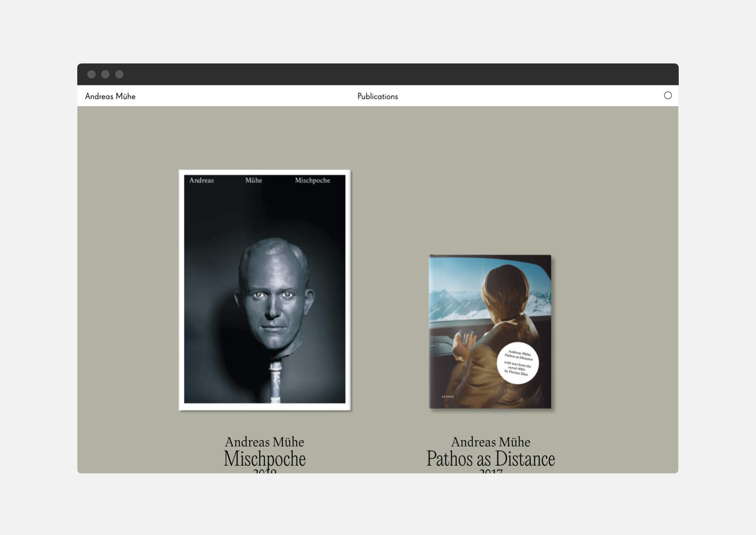Select the Publications menu item

click(x=378, y=96)
